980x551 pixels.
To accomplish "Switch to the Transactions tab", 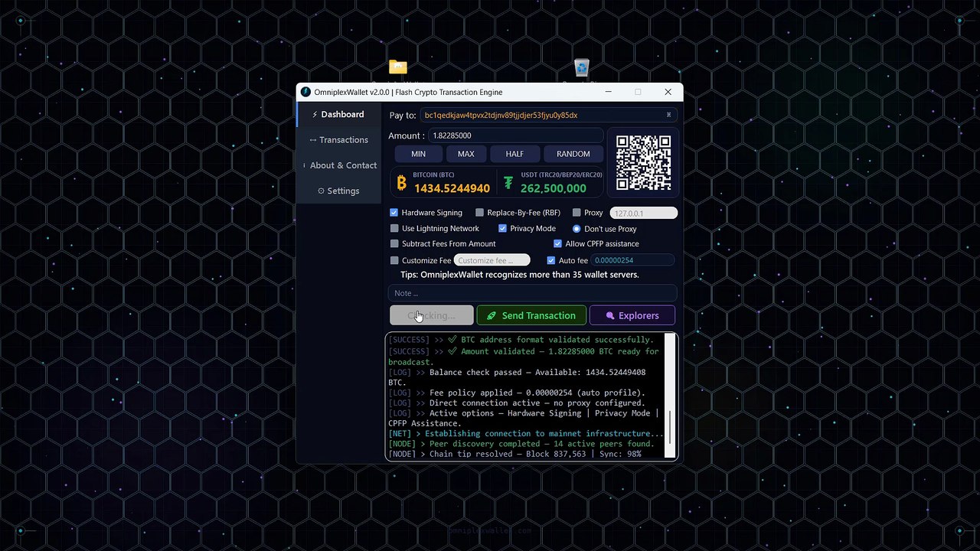I will tap(338, 140).
